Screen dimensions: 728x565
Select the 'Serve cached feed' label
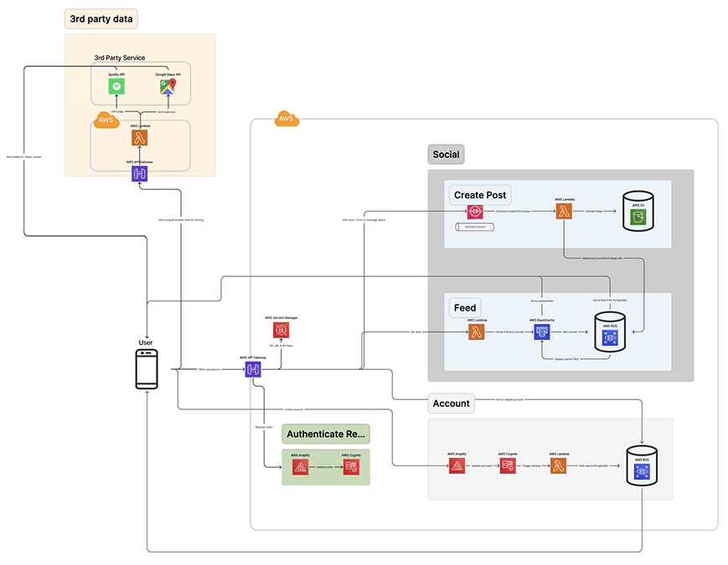542,301
